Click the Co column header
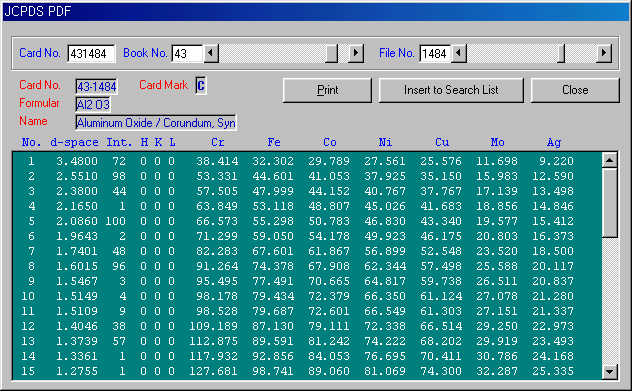 [x=330, y=142]
